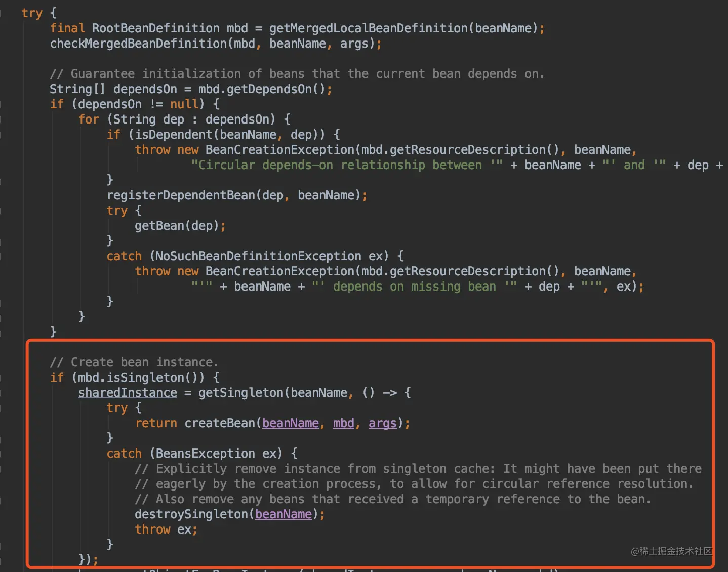
Task: Click the 'final' keyword
Action: pos(67,28)
